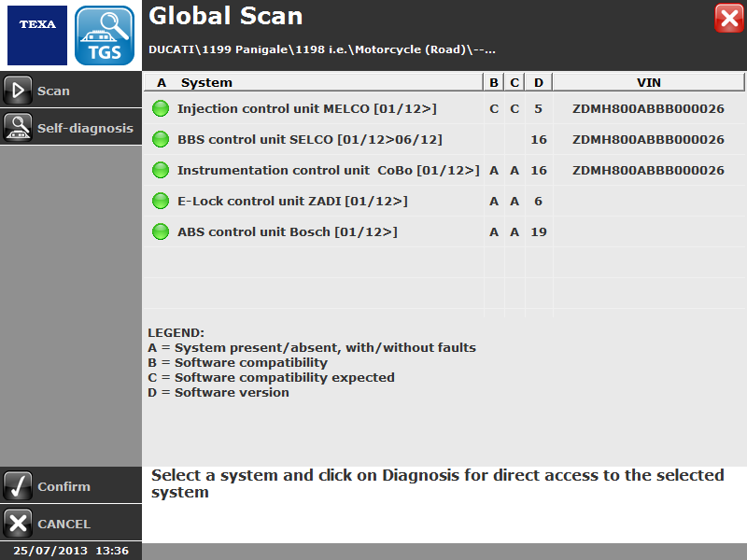Click software version 5 in MELCO row
This screenshot has height=560, width=747.
[539, 108]
